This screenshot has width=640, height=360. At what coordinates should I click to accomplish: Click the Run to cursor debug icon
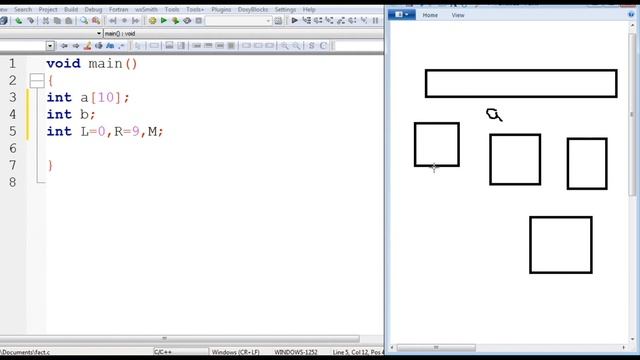(x=306, y=20)
